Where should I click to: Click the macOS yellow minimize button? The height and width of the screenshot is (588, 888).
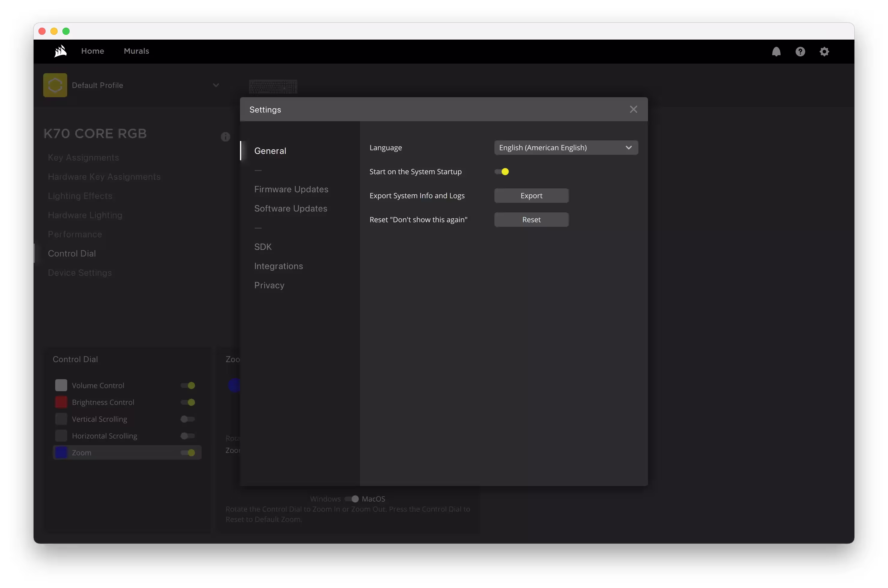54,31
